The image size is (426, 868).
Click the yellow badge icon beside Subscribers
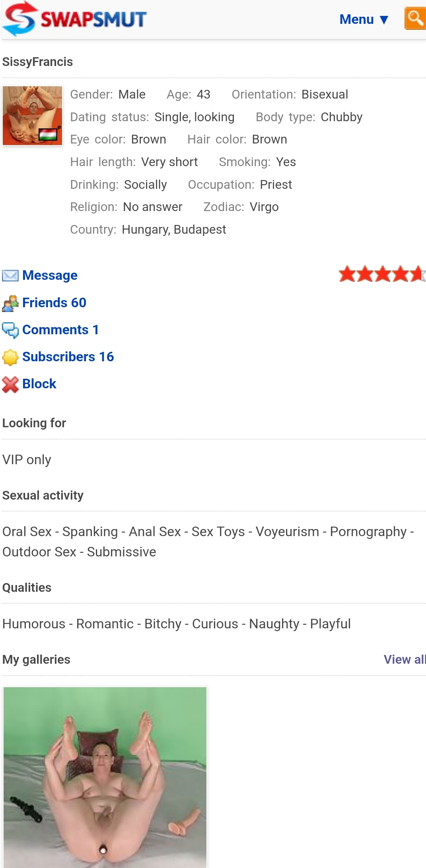click(10, 357)
